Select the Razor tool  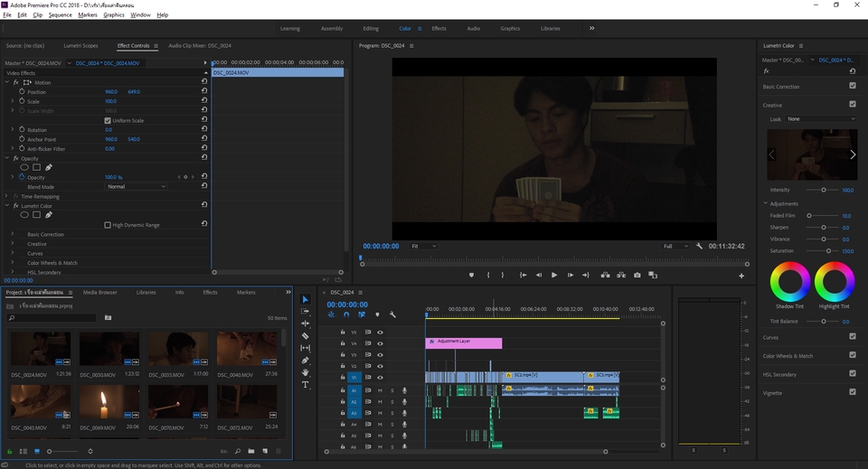click(305, 336)
